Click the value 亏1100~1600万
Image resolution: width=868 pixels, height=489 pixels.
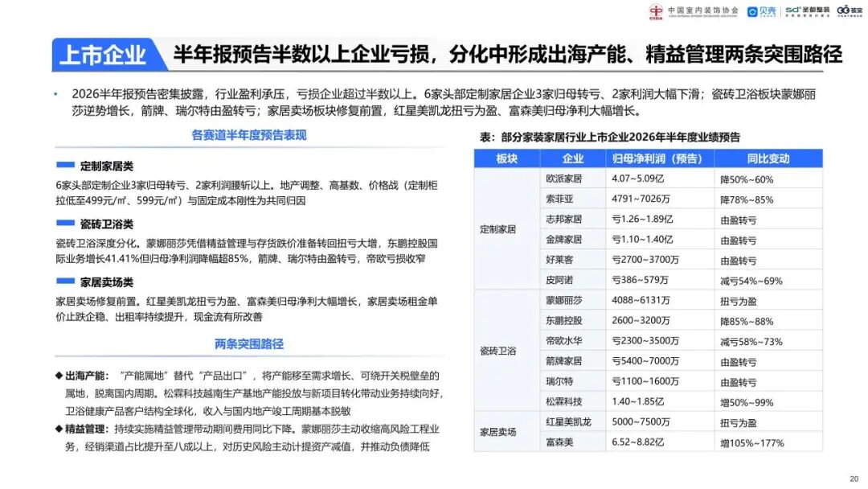coord(645,381)
